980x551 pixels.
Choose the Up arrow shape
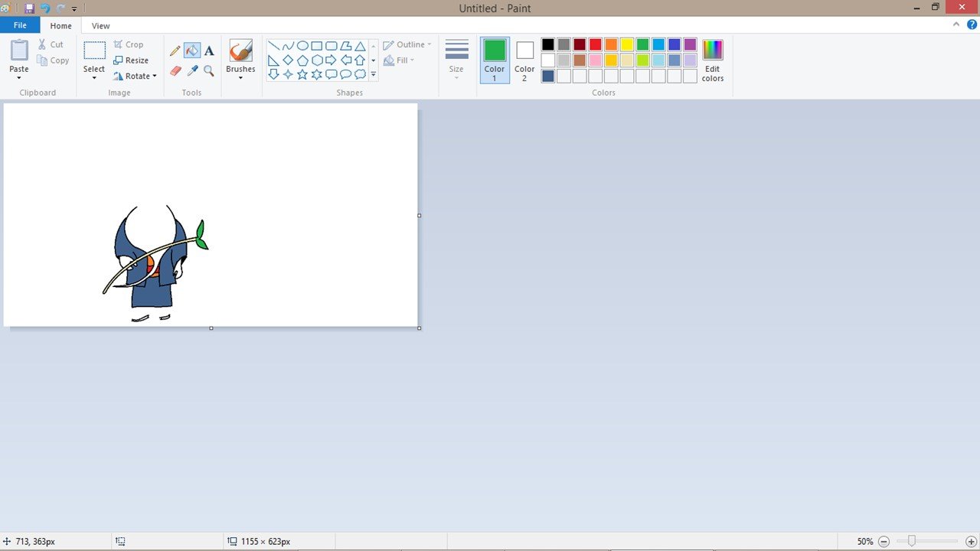360,60
